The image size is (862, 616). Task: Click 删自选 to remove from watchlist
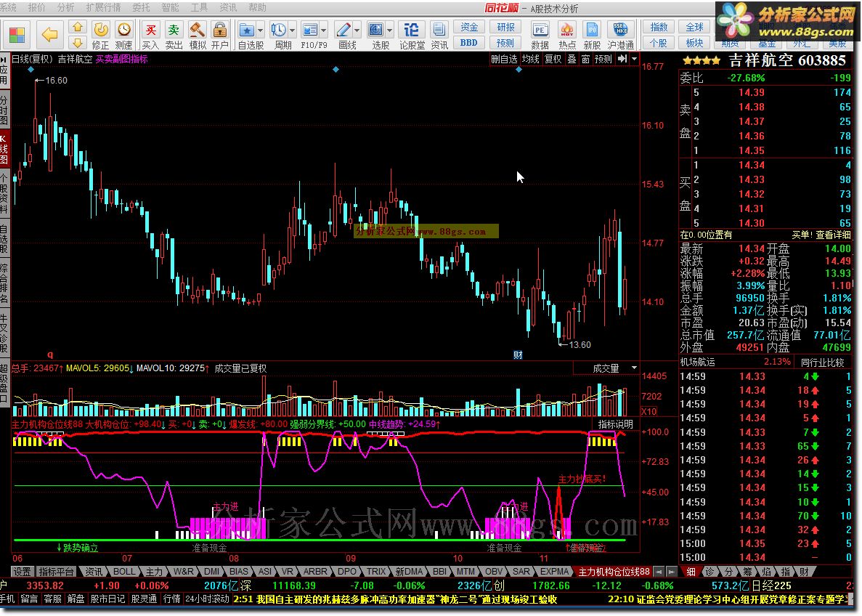(504, 59)
